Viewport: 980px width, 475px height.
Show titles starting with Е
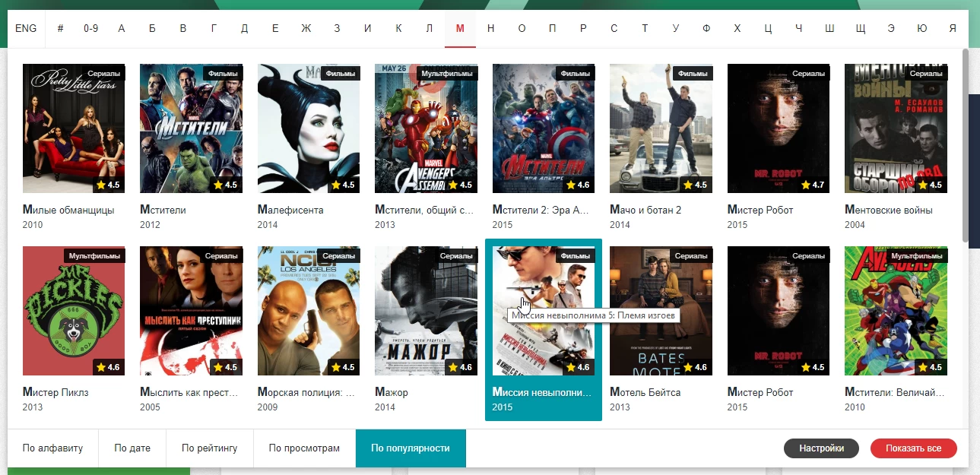(x=275, y=29)
